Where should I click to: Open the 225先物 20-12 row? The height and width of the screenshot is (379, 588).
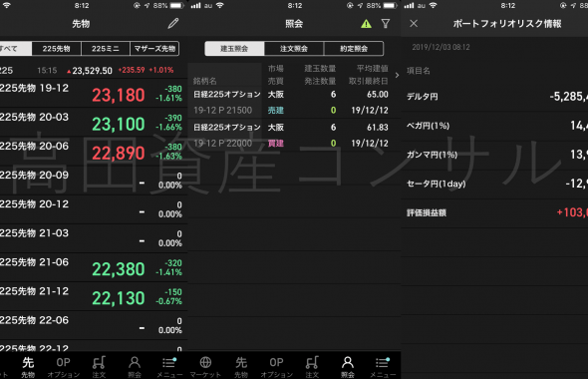(x=94, y=209)
